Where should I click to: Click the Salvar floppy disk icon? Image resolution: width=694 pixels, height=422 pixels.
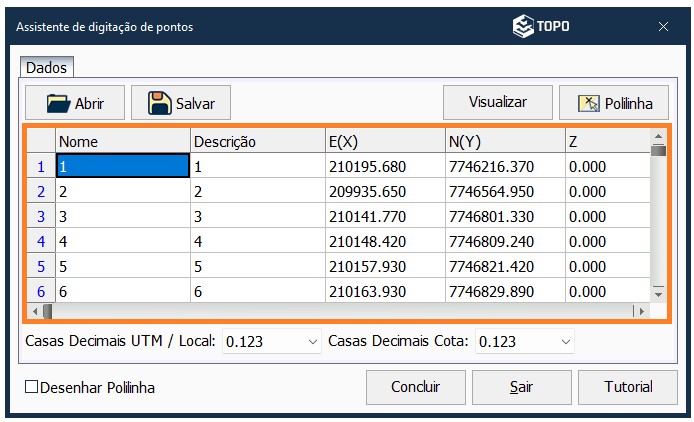[x=160, y=103]
